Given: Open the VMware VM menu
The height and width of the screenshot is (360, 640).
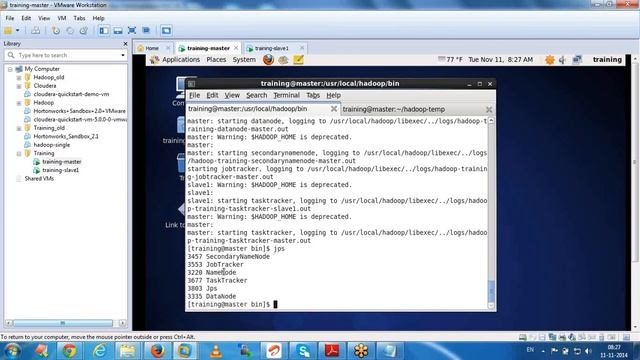Looking at the screenshot, I should (x=62, y=18).
